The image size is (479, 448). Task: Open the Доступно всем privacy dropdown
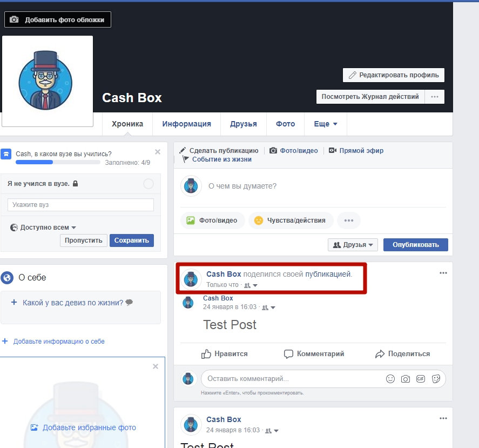(x=43, y=228)
